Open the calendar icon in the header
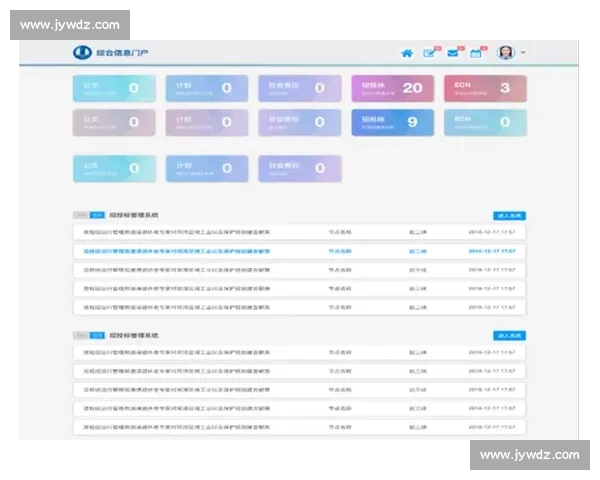The image size is (600, 480). [x=477, y=53]
